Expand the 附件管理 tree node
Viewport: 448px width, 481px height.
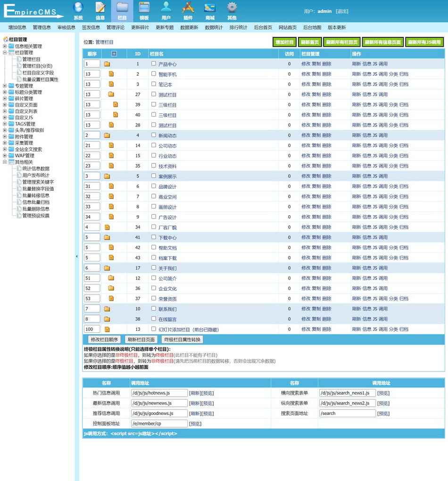[5, 136]
